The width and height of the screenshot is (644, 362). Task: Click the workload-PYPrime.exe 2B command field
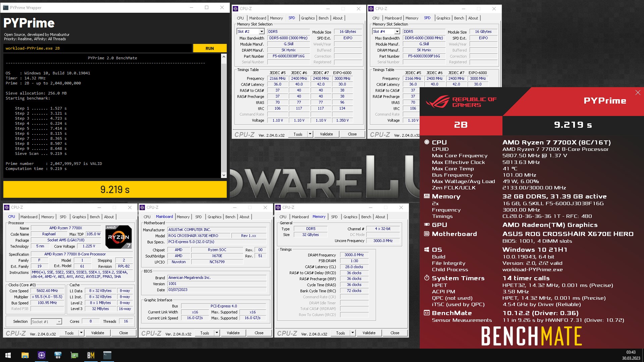coord(98,48)
